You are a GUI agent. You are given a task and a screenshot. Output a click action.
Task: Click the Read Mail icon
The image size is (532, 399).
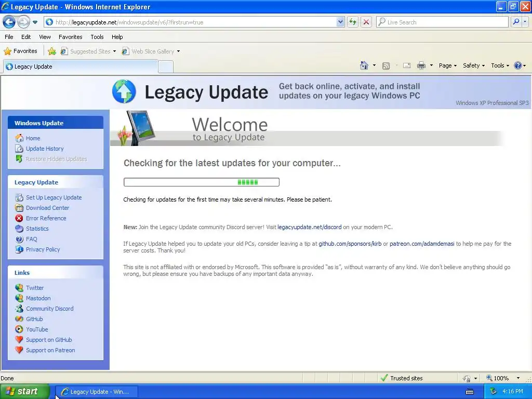click(407, 65)
